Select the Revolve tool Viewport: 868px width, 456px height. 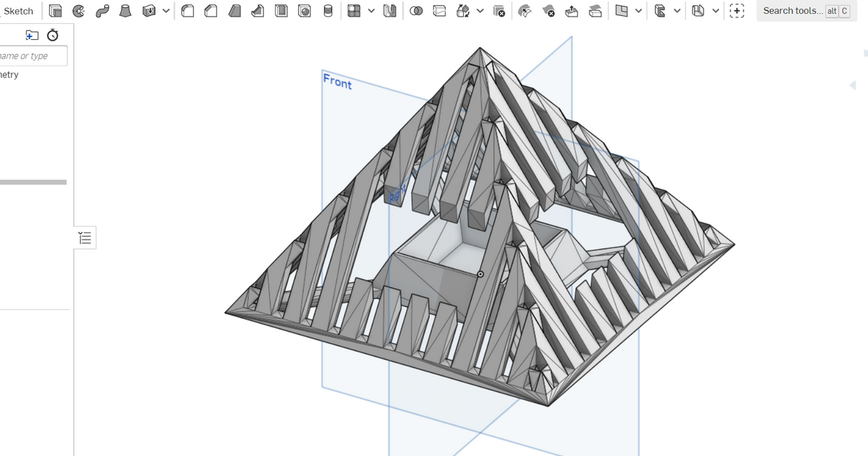76,10
